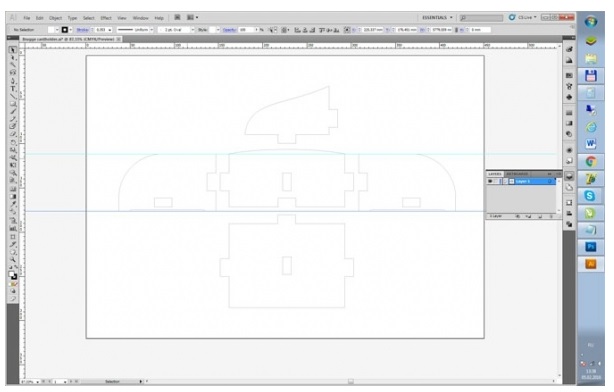Open the fill color dropdown in control bar
The image size is (614, 392).
[x=57, y=30]
